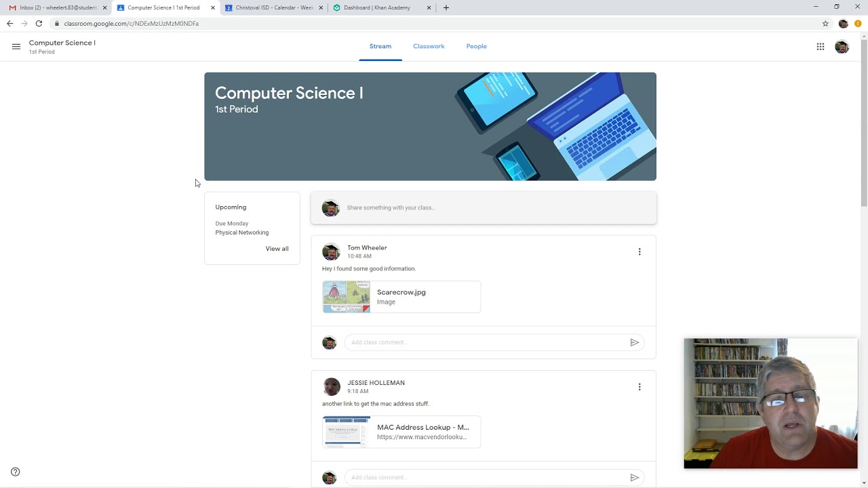Click the browser address bar URL
Image resolution: width=868 pixels, height=488 pixels.
pyautogui.click(x=131, y=24)
